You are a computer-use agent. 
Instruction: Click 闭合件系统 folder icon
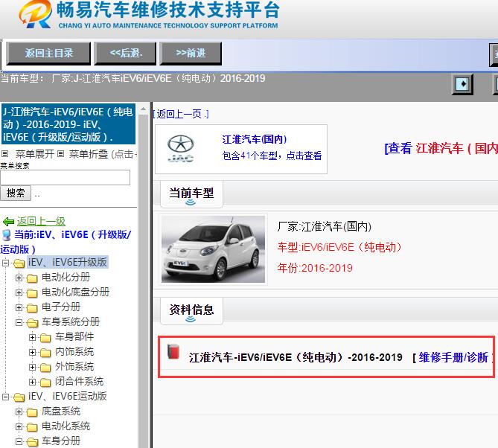tap(45, 383)
